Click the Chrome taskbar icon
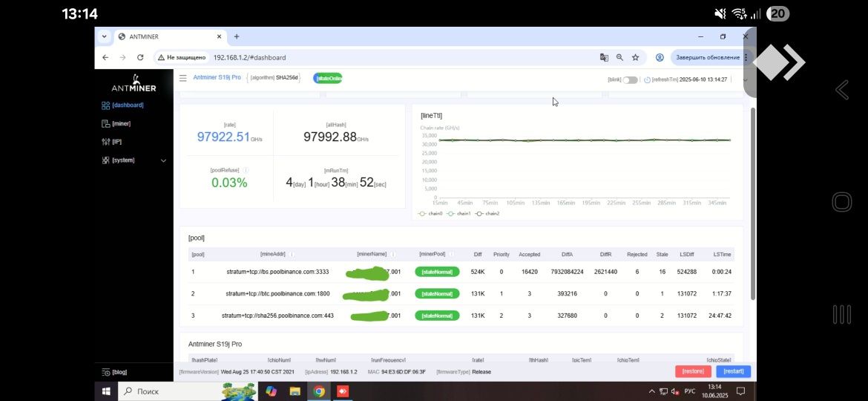The image size is (868, 401). pyautogui.click(x=319, y=391)
